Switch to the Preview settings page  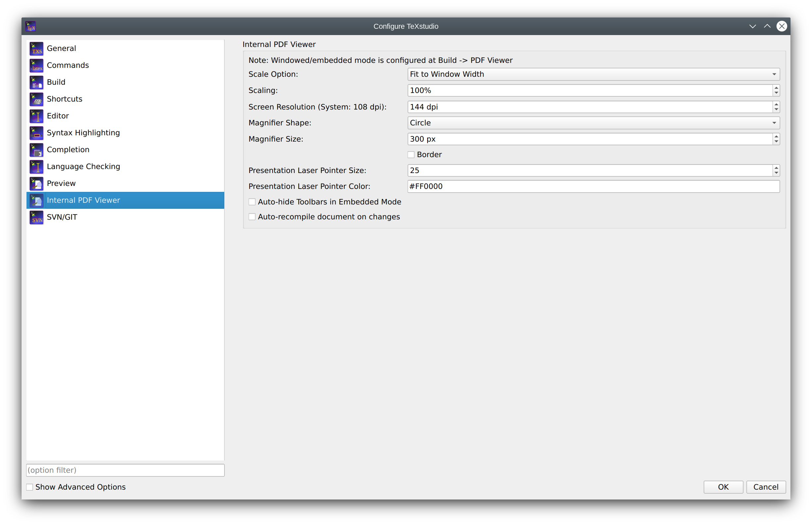(x=61, y=183)
